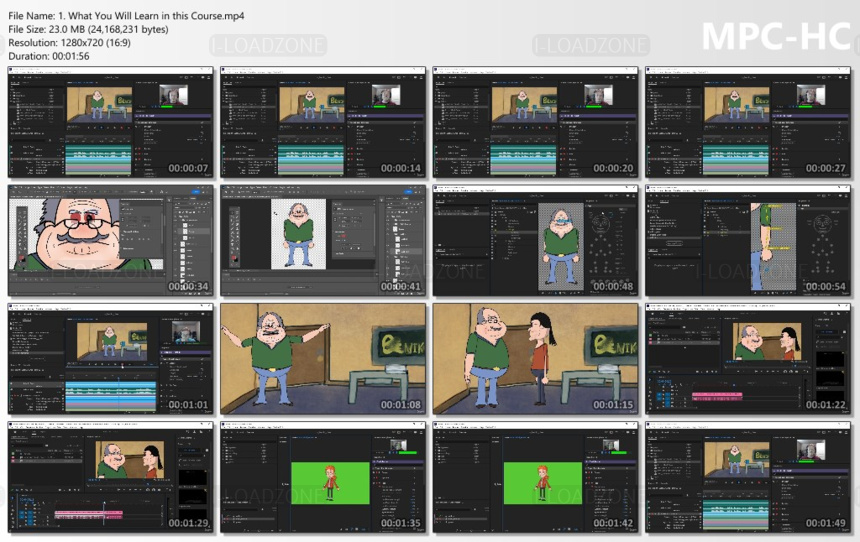The image size is (860, 542).
Task: Click the Duration 00:01:56 line
Action: click(48, 57)
